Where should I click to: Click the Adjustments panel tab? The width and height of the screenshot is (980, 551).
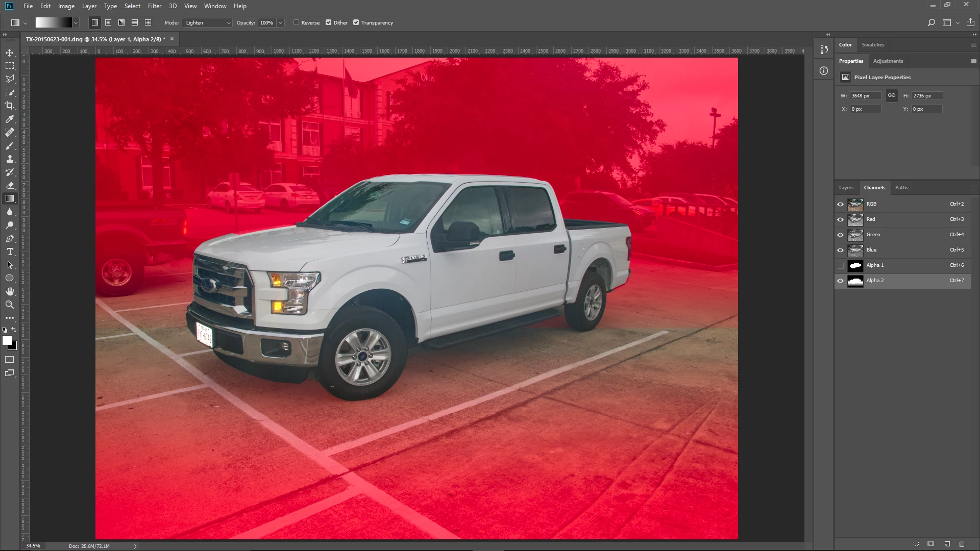(888, 61)
